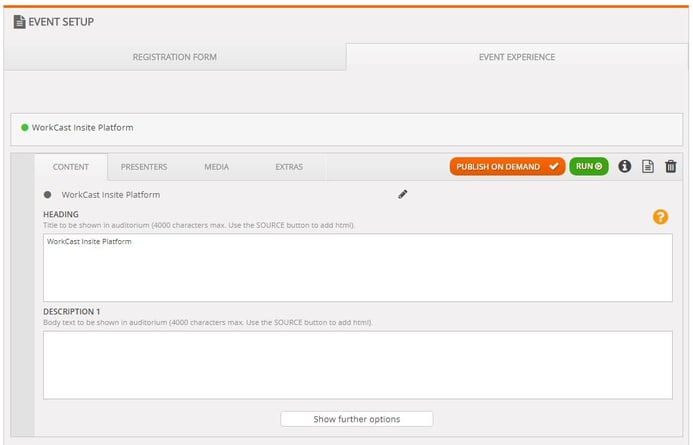
Task: Click the green status dot
Action: tap(25, 127)
